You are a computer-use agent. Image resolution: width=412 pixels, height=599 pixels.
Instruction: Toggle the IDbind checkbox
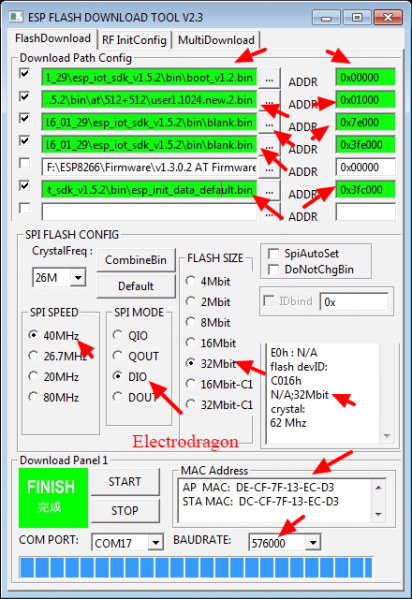click(x=269, y=301)
